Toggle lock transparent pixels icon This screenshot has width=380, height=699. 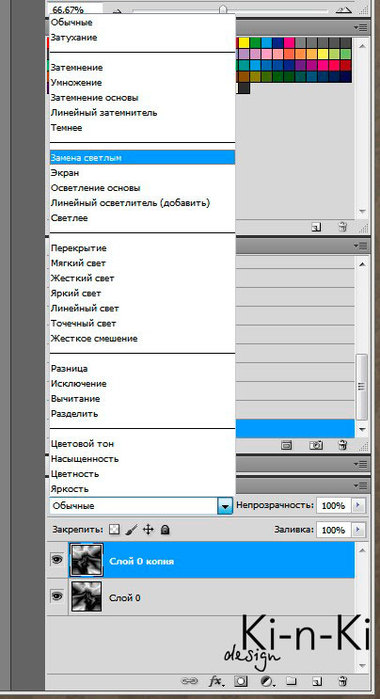coord(115,530)
